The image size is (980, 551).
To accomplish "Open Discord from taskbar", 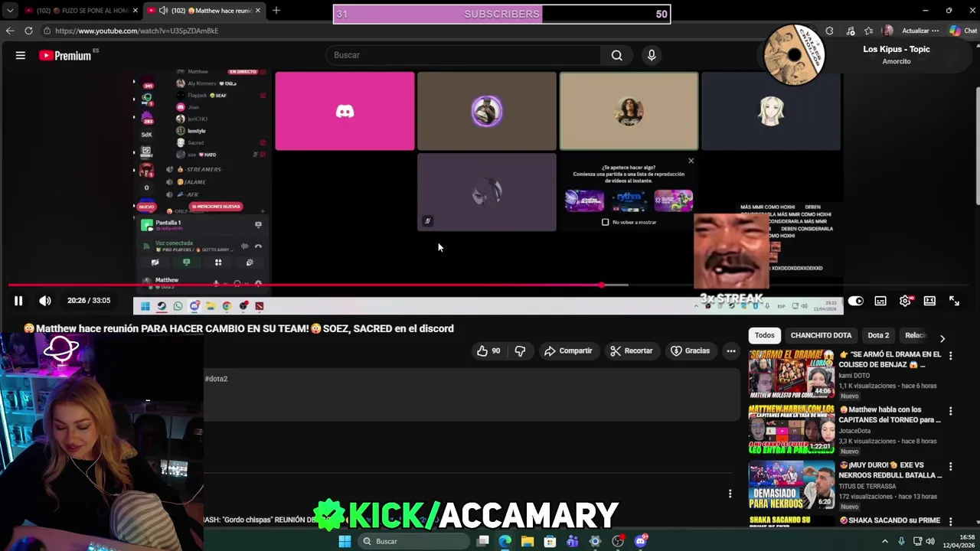I will point(641,541).
